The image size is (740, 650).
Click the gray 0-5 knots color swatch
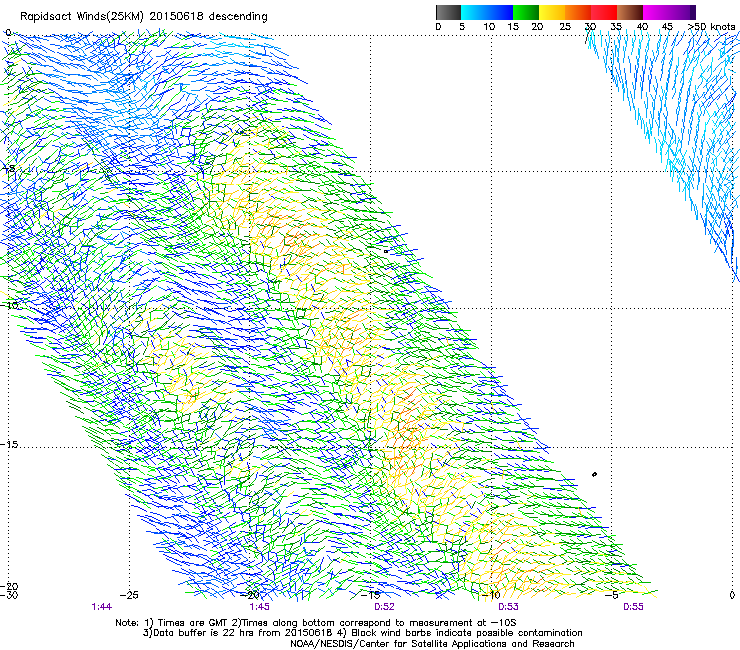click(448, 12)
